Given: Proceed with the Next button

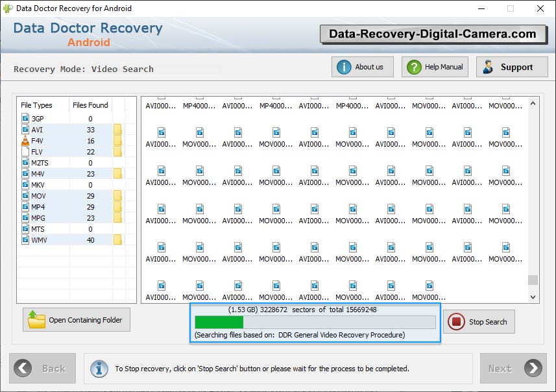Looking at the screenshot, I should [513, 368].
